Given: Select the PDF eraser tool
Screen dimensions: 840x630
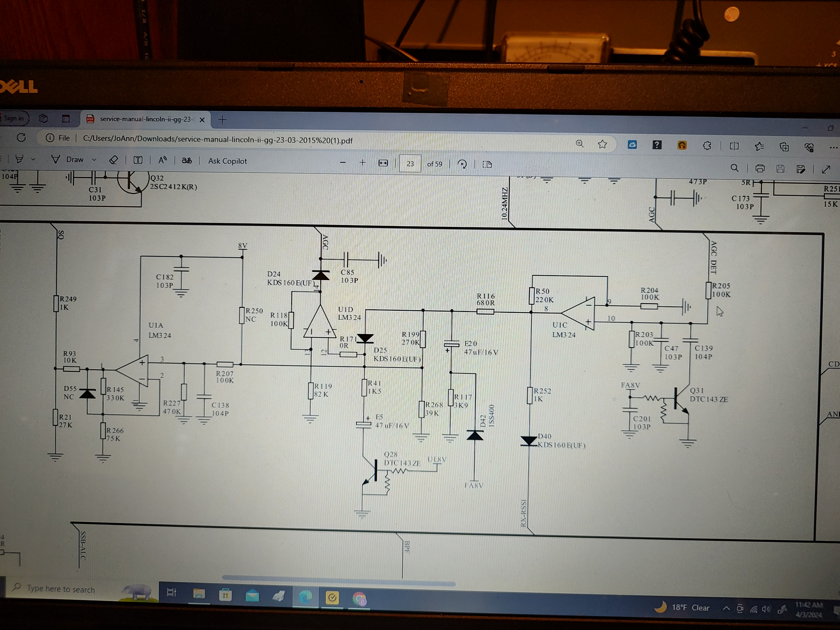Looking at the screenshot, I should click(114, 160).
